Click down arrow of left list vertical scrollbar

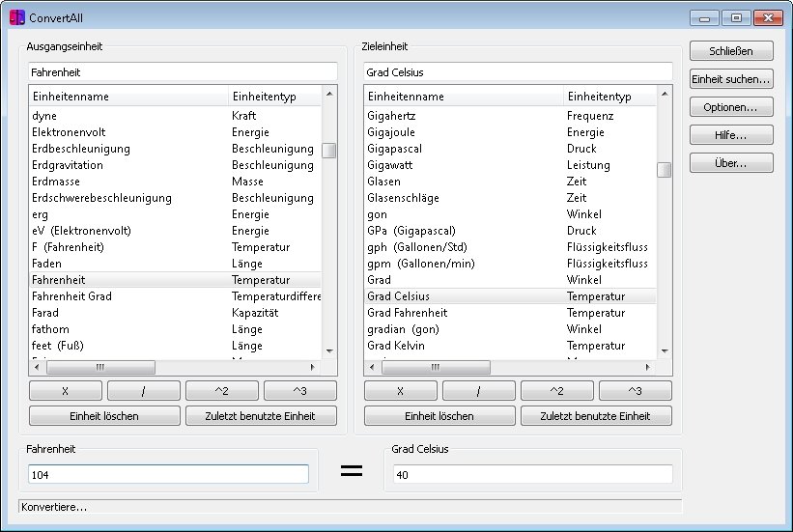(x=329, y=350)
